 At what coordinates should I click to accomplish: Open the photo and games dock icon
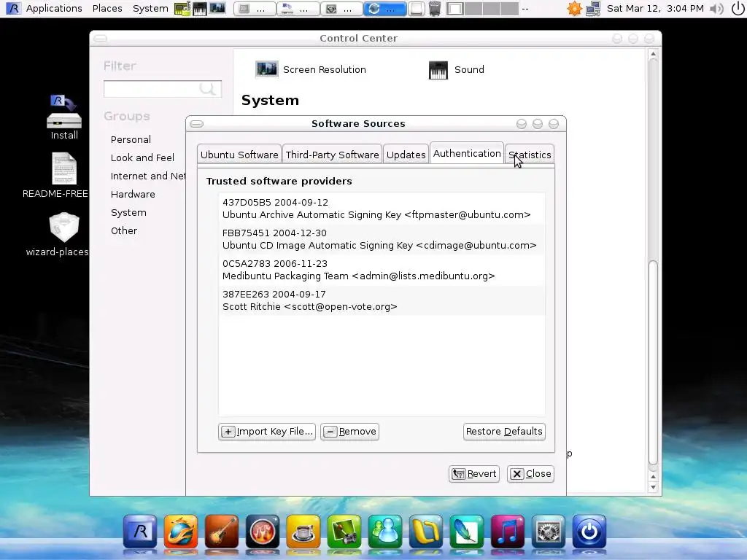click(344, 532)
